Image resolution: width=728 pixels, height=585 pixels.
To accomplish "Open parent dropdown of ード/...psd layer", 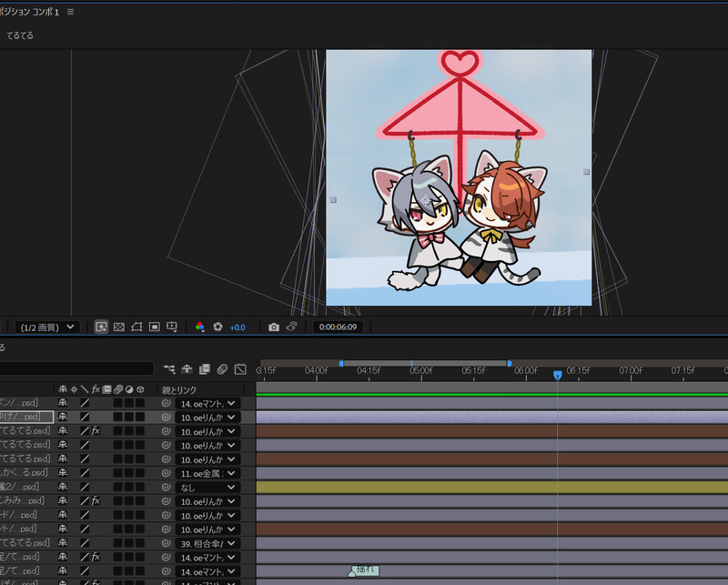I will click(207, 515).
